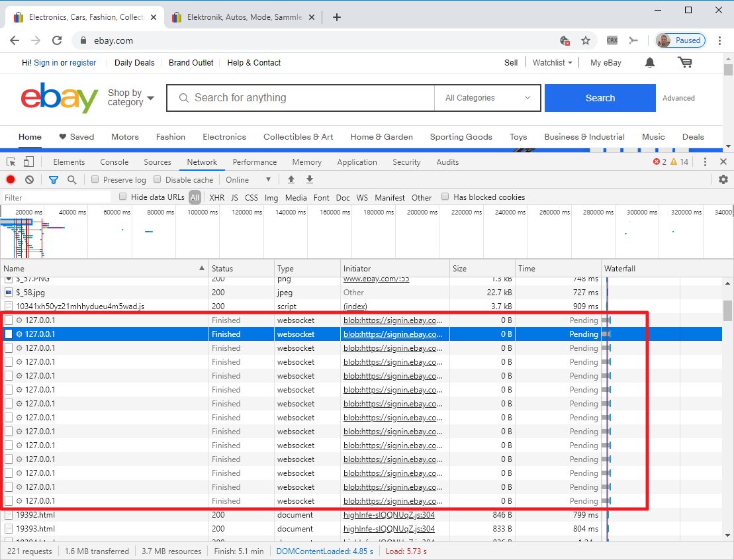Open the highInfe js:304 initiator for 19392.html
Screen dimensions: 734x560
coord(389,515)
